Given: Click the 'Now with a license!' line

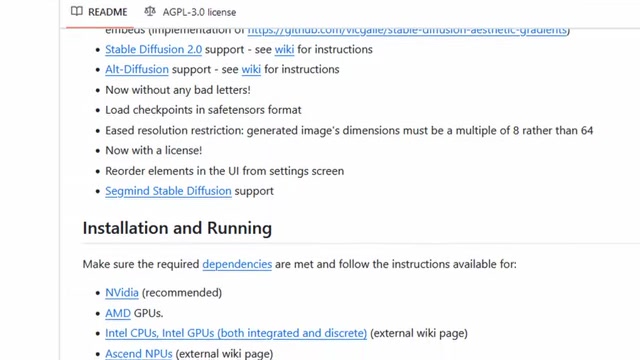Looking at the screenshot, I should 153,150.
